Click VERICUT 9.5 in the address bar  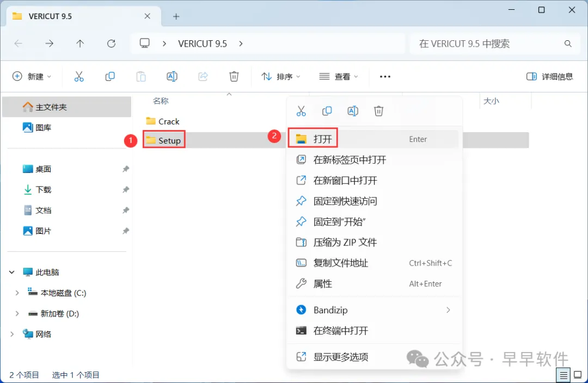(203, 44)
